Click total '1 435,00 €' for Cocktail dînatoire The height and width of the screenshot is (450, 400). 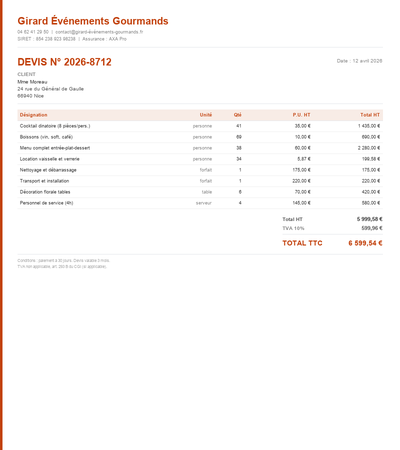pyautogui.click(x=369, y=126)
